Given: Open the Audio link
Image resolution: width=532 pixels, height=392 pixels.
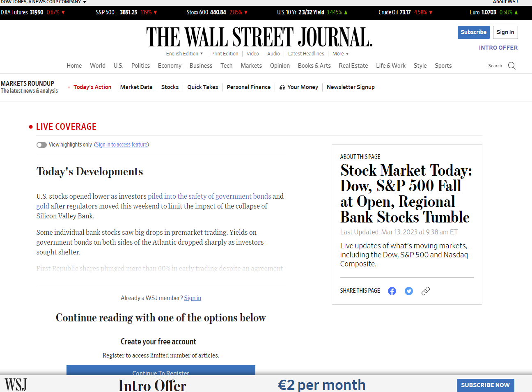Looking at the screenshot, I should (273, 54).
